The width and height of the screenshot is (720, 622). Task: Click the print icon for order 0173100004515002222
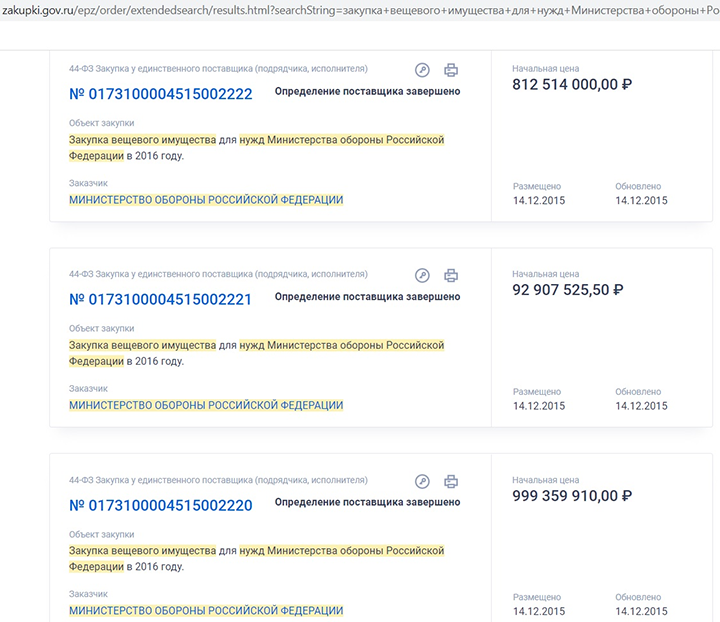pos(451,70)
